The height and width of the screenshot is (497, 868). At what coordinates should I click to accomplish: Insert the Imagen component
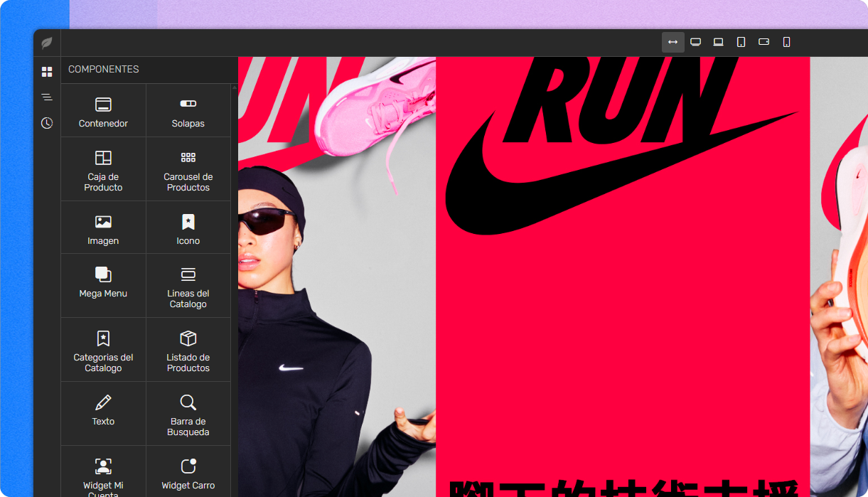coord(103,228)
